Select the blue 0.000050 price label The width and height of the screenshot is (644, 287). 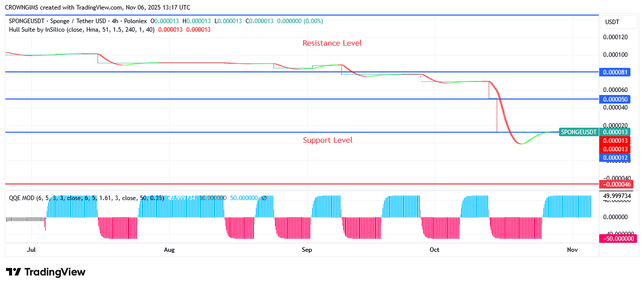(615, 100)
